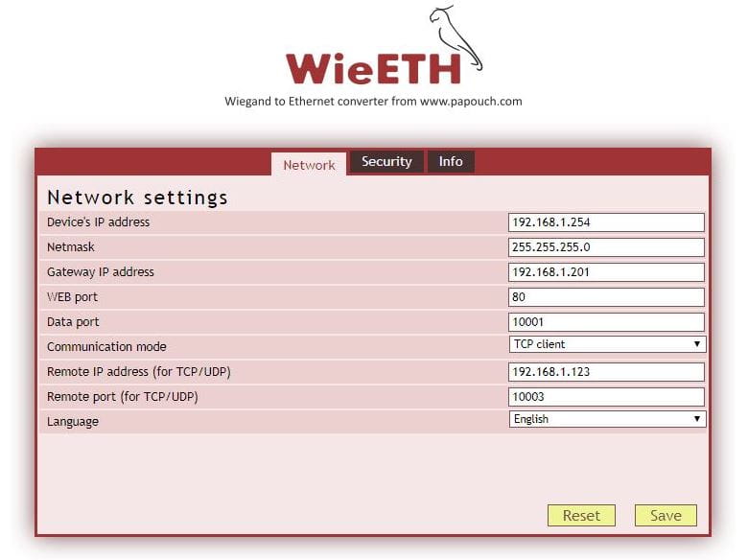
Task: Click 'Remote port (for TCP/UDP)' label
Action: click(123, 397)
